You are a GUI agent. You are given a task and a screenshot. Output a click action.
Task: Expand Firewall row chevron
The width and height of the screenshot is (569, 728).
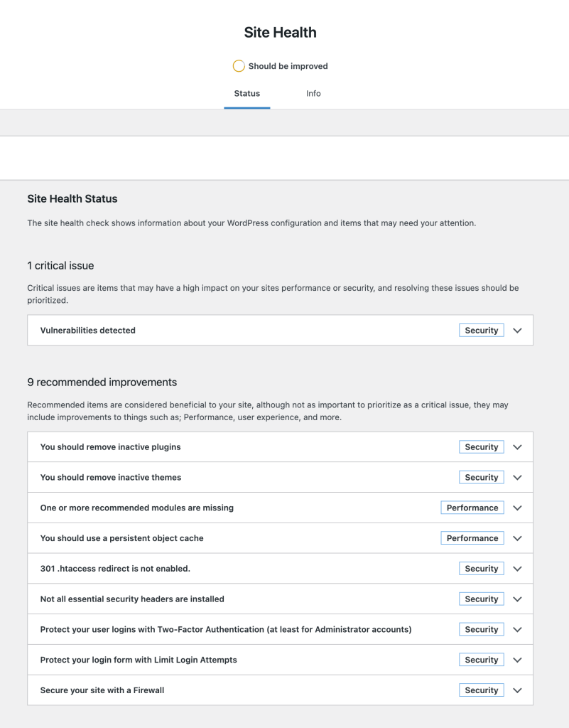[518, 690]
